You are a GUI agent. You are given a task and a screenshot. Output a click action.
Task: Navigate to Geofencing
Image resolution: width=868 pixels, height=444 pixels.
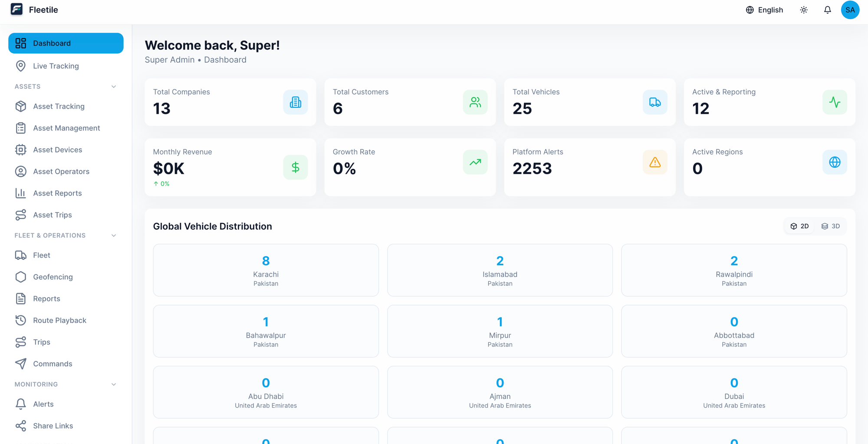[66, 277]
